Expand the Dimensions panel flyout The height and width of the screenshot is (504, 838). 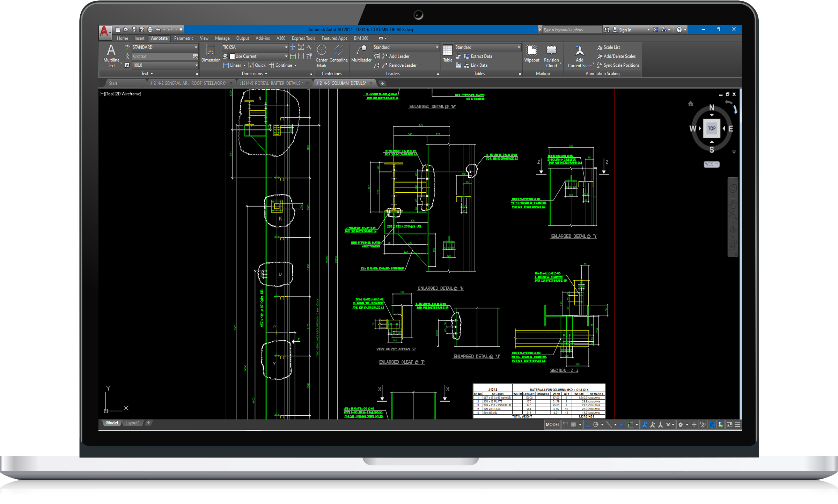click(255, 74)
